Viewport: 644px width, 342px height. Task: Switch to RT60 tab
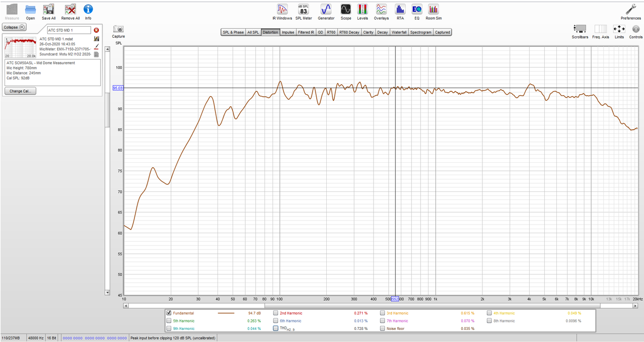click(331, 32)
